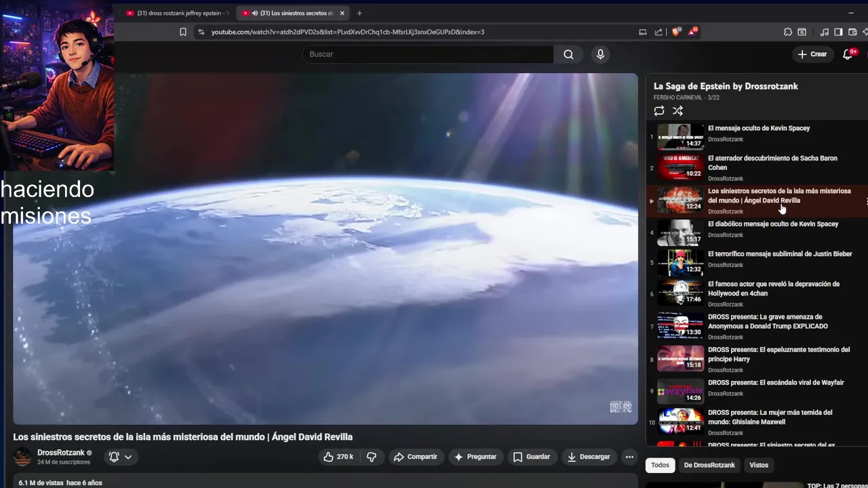
Task: Open the media control music note icon
Action: click(825, 32)
